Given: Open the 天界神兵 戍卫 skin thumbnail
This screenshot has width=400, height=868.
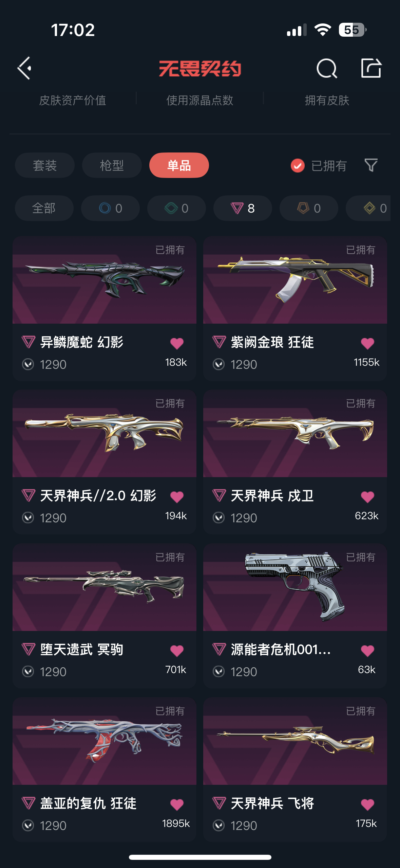Looking at the screenshot, I should click(x=295, y=434).
